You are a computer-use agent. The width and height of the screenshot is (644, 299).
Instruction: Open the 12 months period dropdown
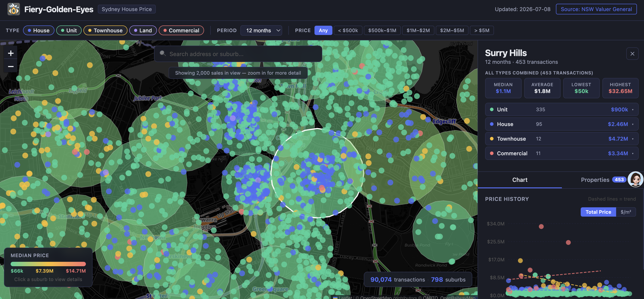coord(261,30)
